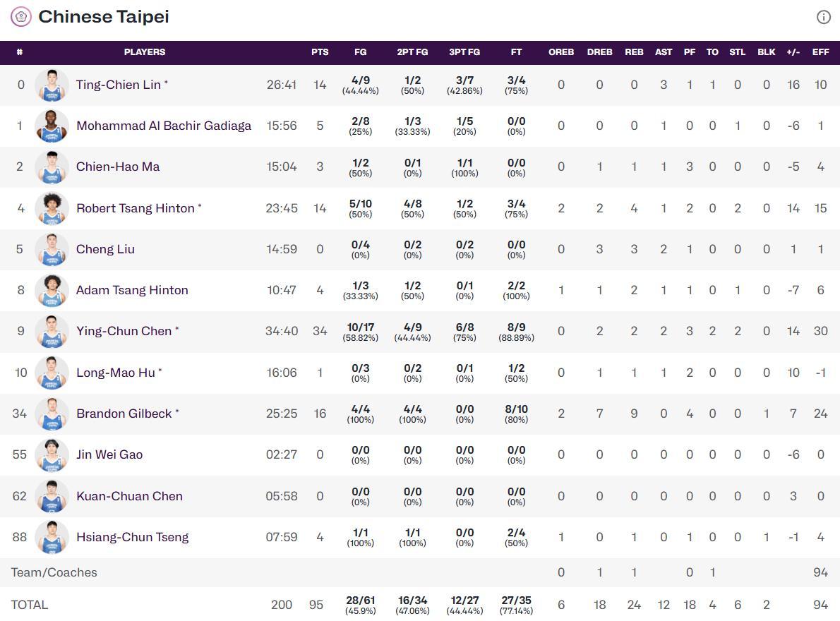Open the info icon beside the title

tap(823, 17)
